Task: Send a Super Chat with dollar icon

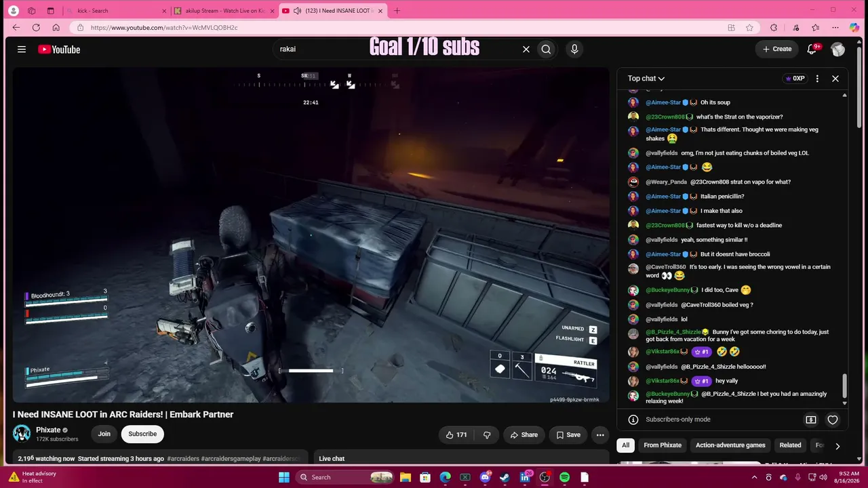Action: pos(811,420)
